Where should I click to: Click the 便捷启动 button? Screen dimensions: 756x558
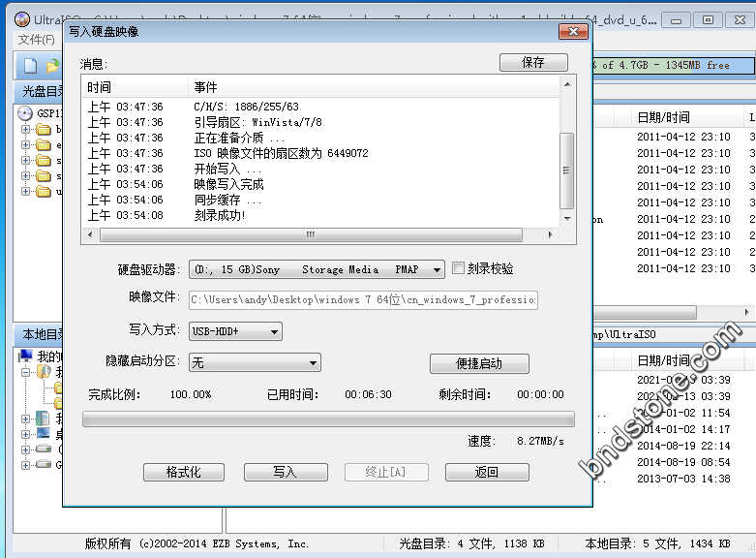pyautogui.click(x=479, y=363)
